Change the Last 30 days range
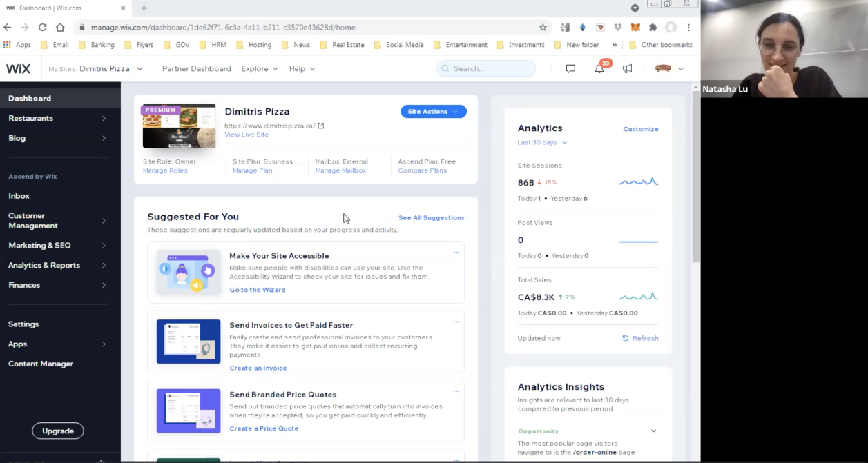868x463 pixels. (542, 142)
